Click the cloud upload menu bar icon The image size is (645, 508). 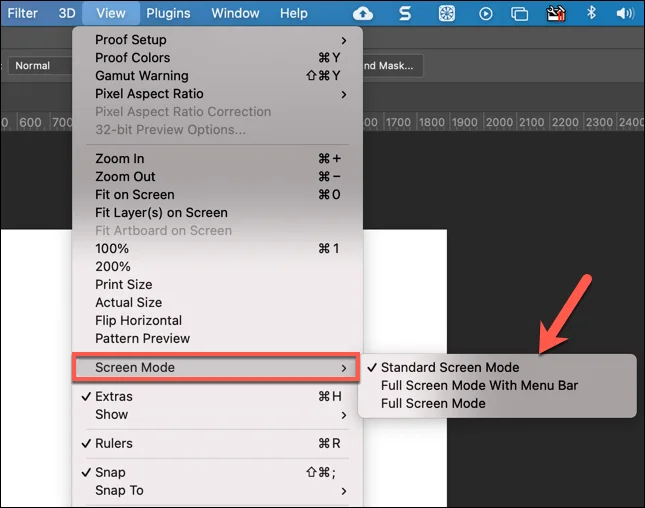pyautogui.click(x=362, y=14)
